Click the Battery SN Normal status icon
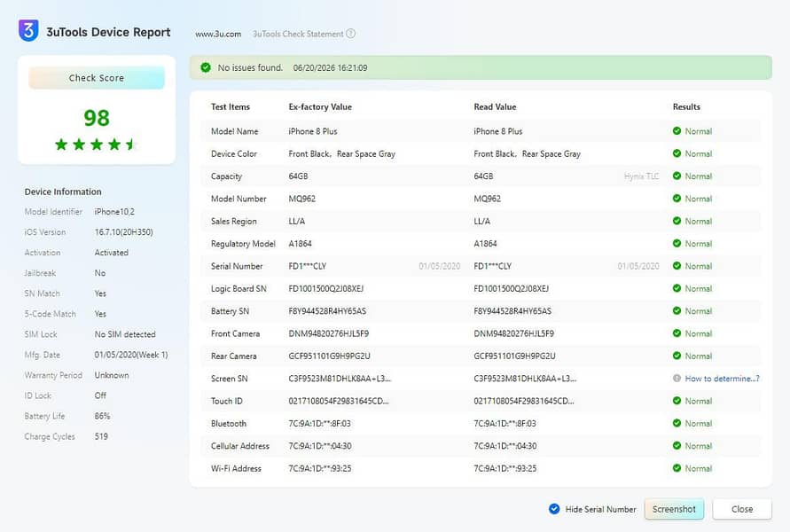Image resolution: width=790 pixels, height=532 pixels. tap(677, 311)
